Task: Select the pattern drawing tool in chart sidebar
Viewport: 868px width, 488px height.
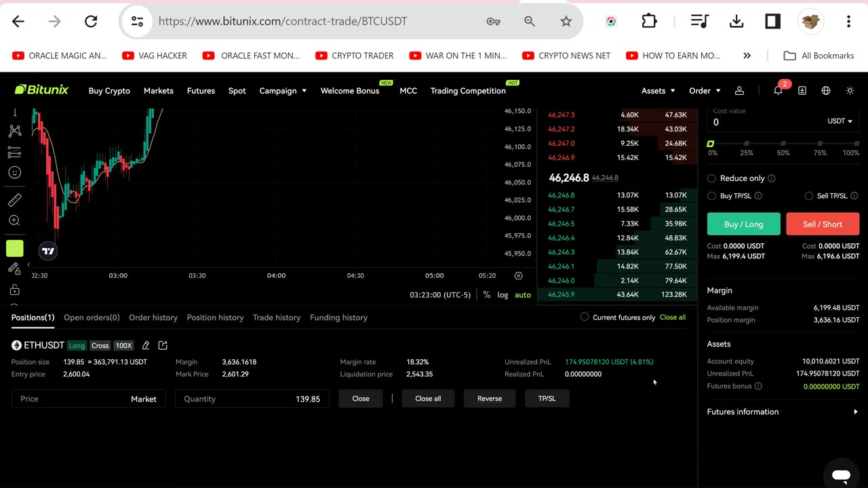Action: [14, 131]
